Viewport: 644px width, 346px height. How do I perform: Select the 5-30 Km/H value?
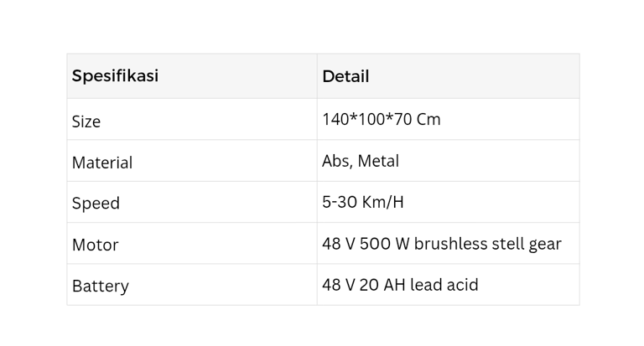pos(362,202)
